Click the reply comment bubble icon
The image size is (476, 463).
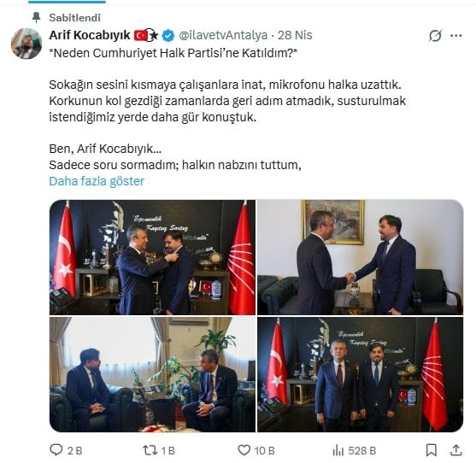[x=56, y=450]
